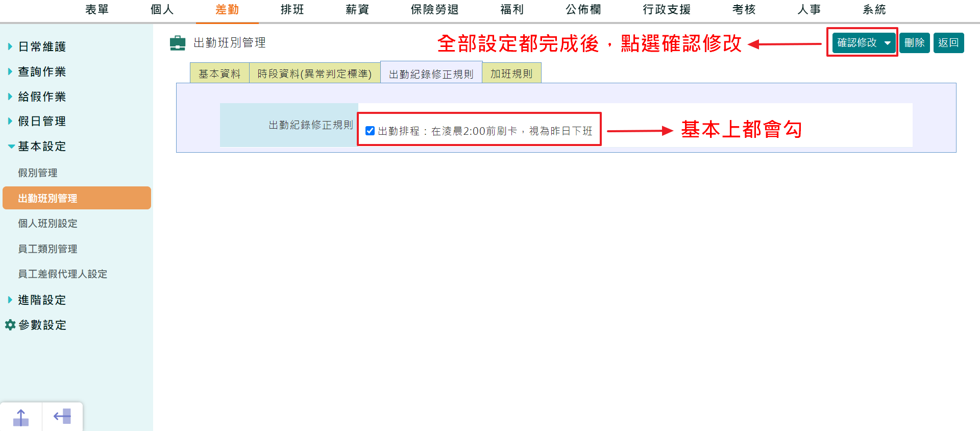Open the 人事 top menu
This screenshot has width=980, height=431.
click(809, 10)
